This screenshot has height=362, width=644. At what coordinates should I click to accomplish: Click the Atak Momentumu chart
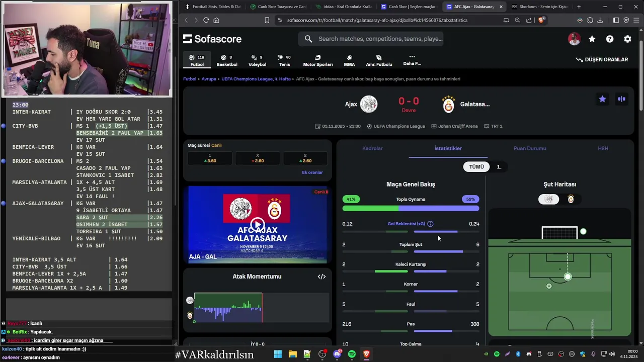click(x=261, y=307)
